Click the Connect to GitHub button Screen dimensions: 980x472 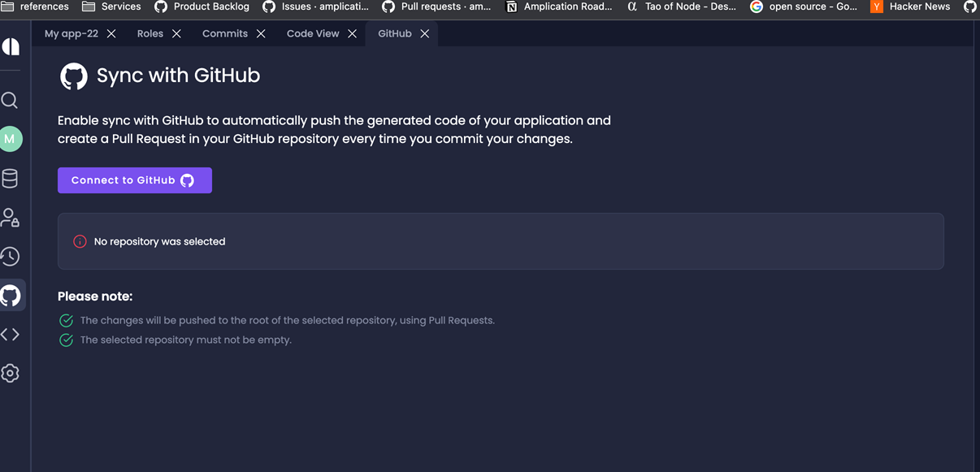(134, 180)
